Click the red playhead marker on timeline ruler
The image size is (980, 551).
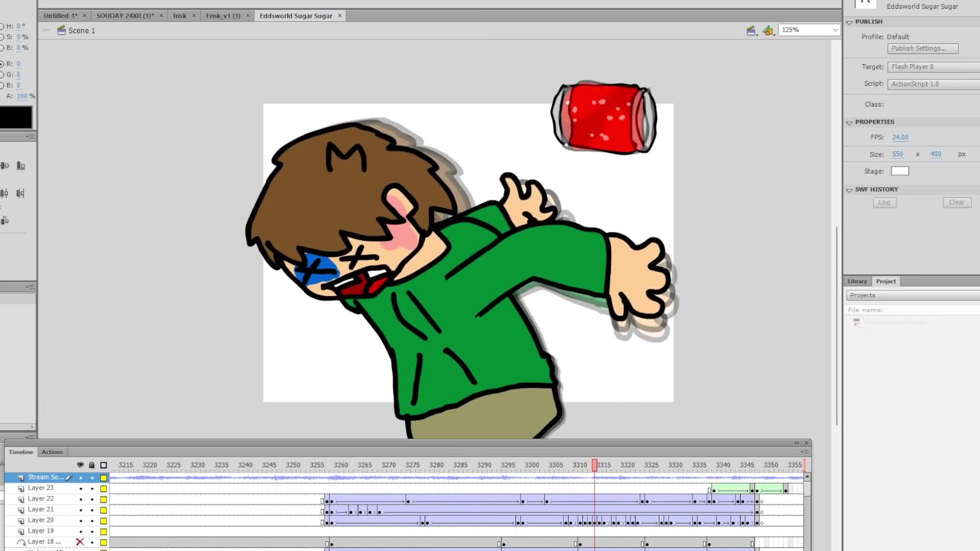(594, 465)
